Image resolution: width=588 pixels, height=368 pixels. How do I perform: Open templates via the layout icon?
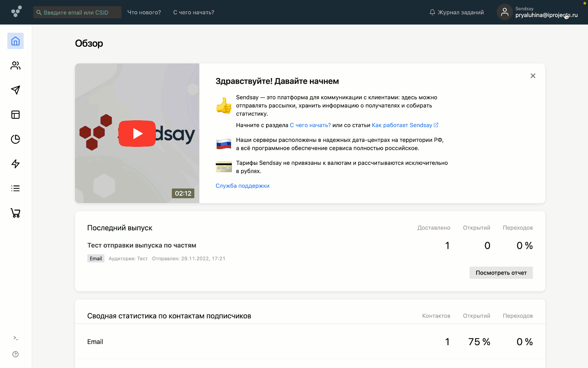point(15,114)
